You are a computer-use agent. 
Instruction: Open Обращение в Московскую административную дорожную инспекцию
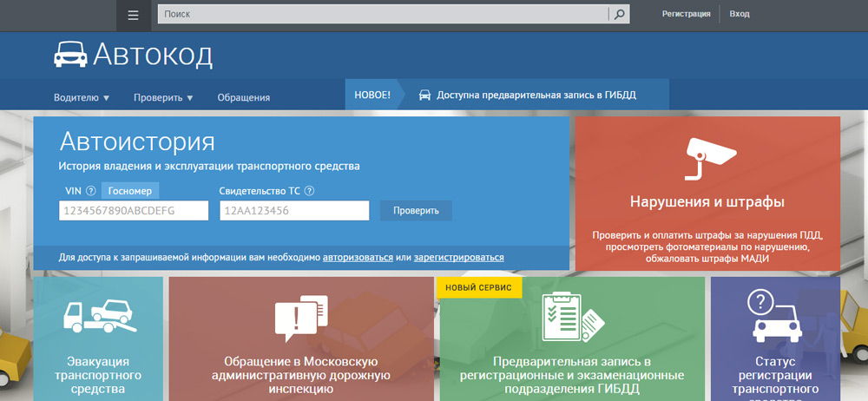[x=301, y=376]
